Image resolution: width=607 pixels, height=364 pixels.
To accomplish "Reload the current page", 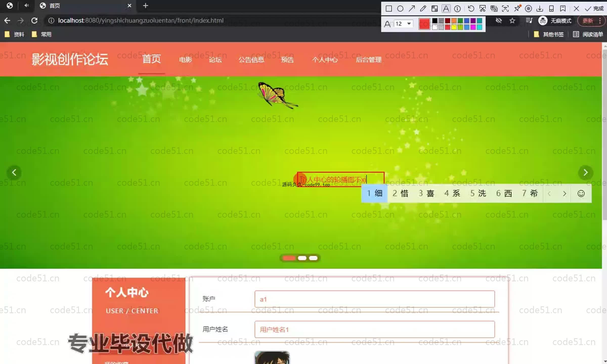I will pos(34,20).
